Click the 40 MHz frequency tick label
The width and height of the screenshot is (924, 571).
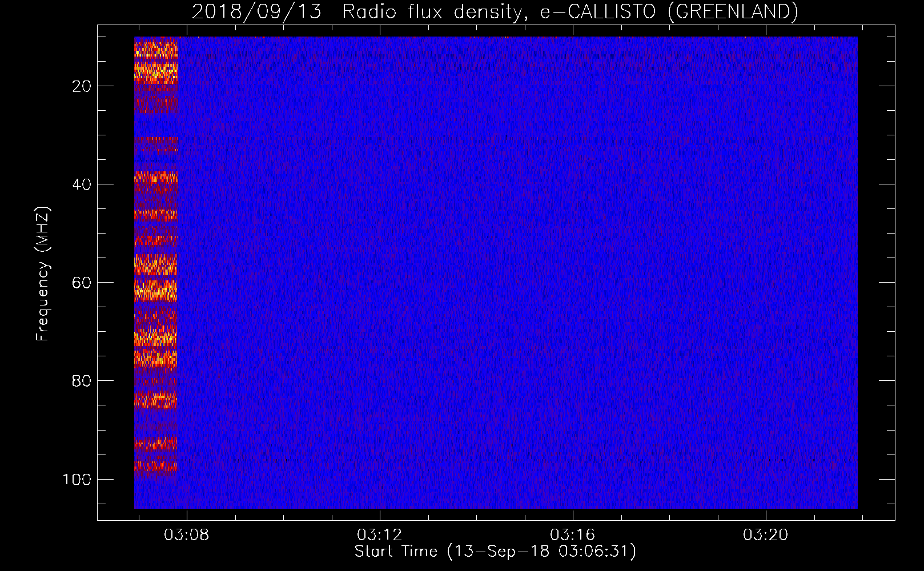(82, 184)
